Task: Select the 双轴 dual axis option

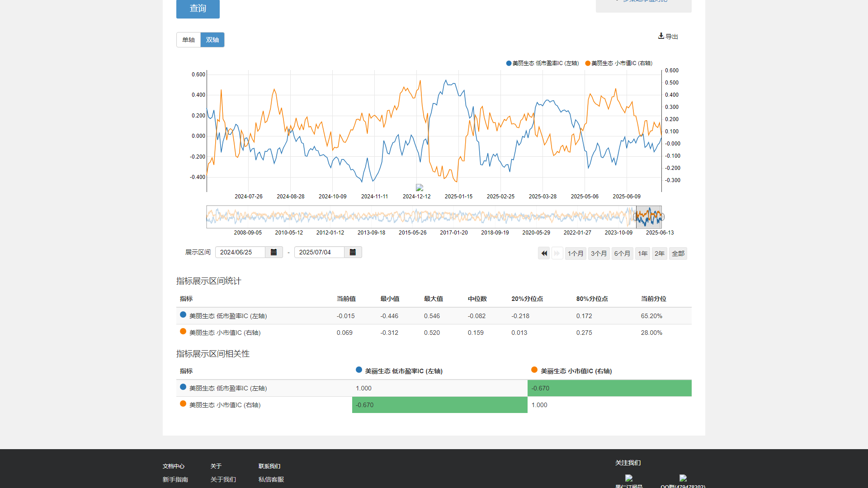Action: 212,40
